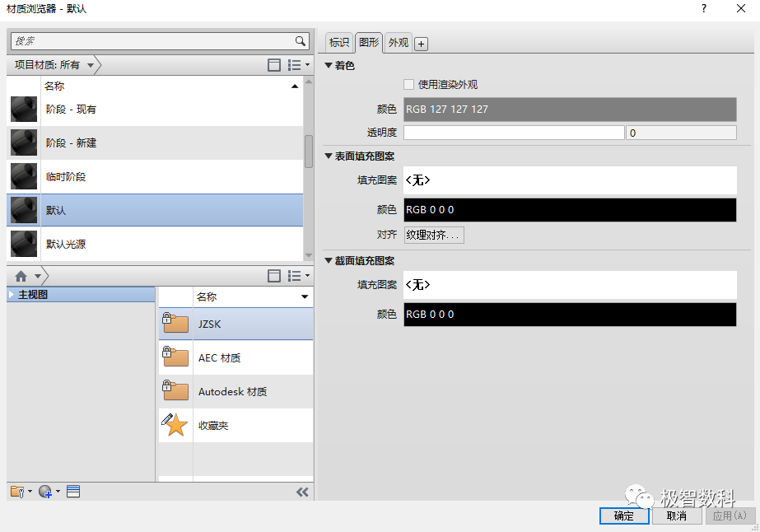Image resolution: width=760 pixels, height=532 pixels.
Task: Click the 纹理对齐... button
Action: 434,236
